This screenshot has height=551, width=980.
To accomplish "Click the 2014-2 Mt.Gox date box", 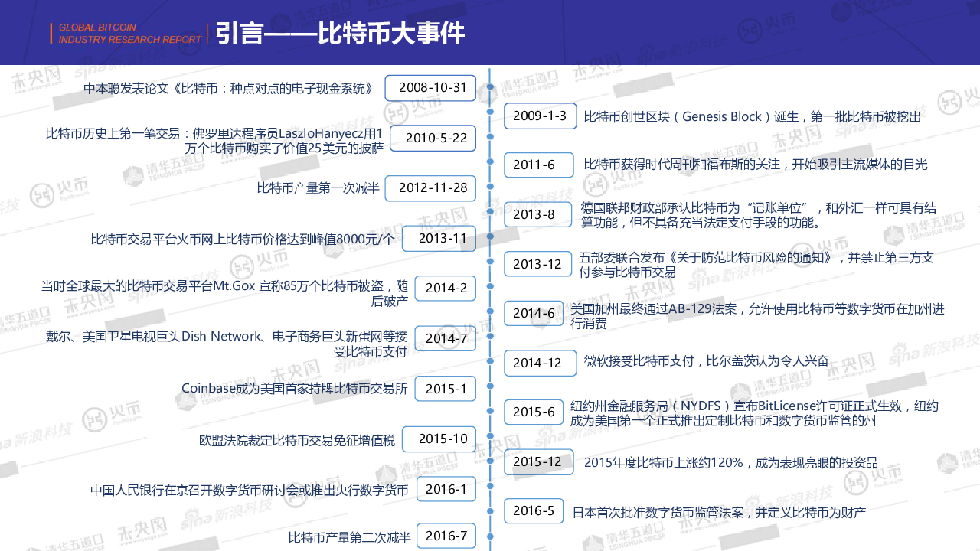I will (x=446, y=289).
